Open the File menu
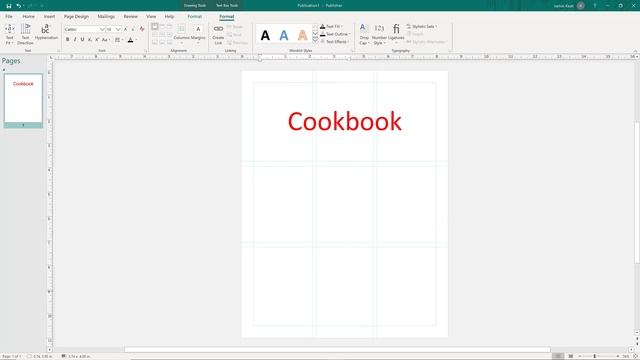The height and width of the screenshot is (360, 640). pos(9,16)
